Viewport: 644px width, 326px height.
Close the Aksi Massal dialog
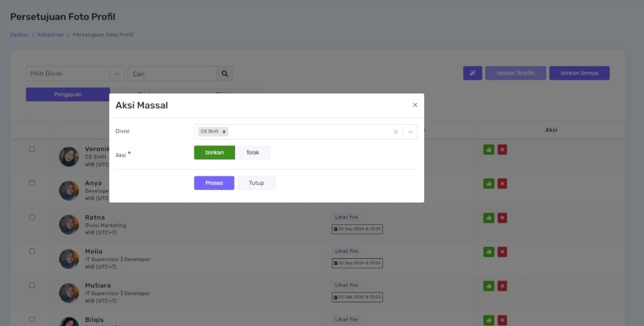pyautogui.click(x=415, y=105)
